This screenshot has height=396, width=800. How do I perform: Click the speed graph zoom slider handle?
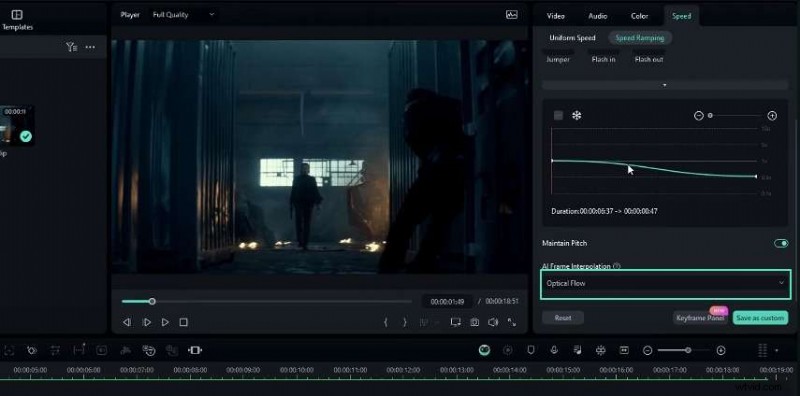point(710,116)
